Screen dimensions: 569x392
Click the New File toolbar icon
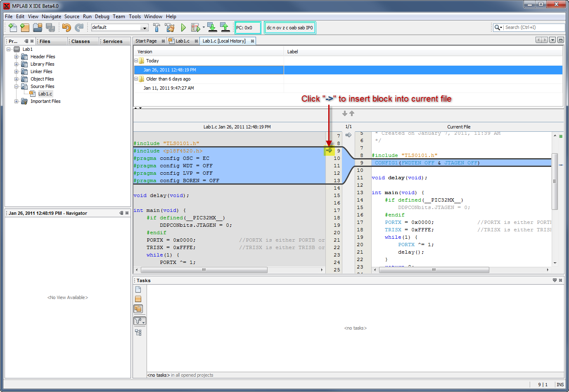pos(13,28)
